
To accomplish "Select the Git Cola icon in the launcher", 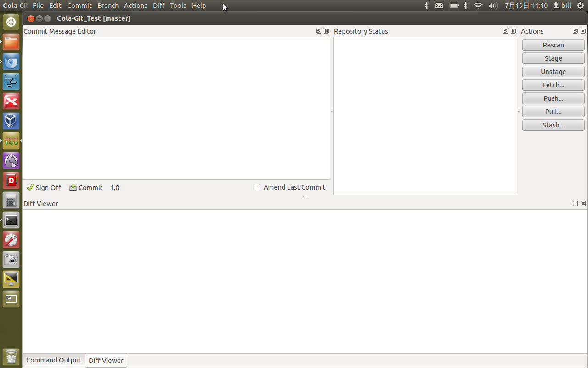I will click(x=11, y=140).
